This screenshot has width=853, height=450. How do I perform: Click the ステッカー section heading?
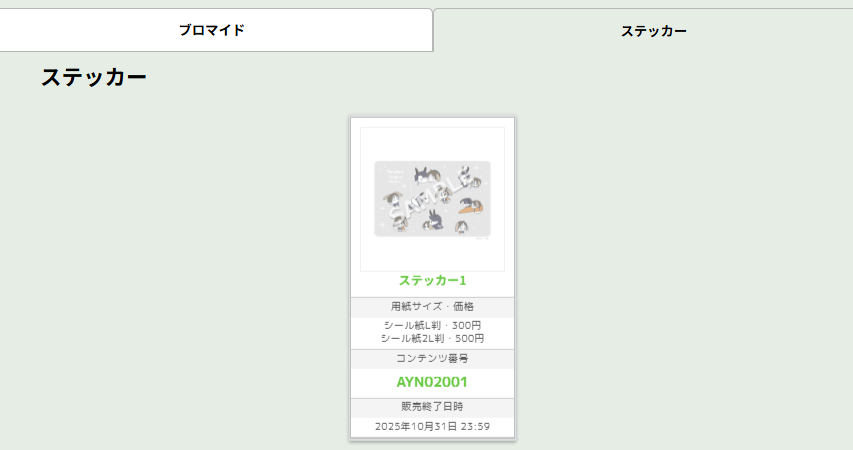click(x=94, y=77)
